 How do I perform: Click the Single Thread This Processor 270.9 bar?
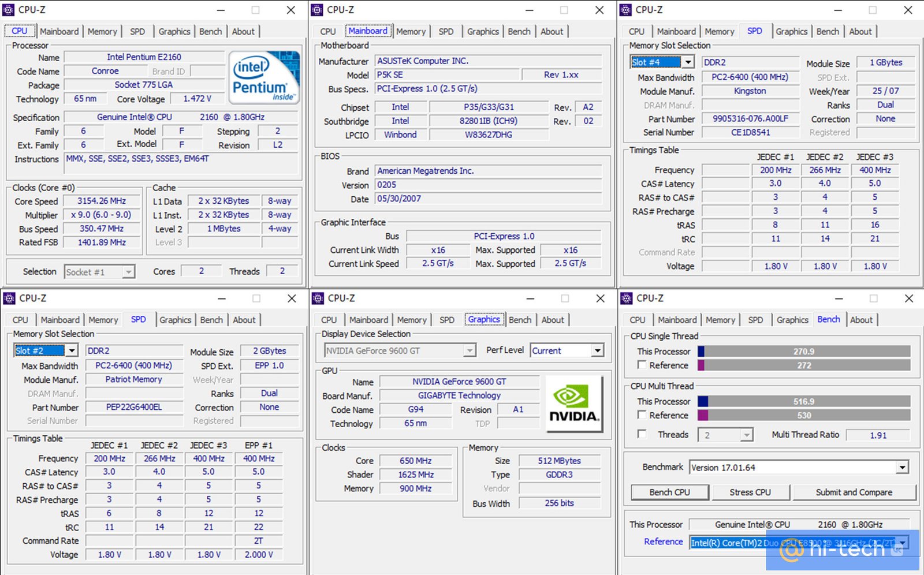click(x=804, y=351)
